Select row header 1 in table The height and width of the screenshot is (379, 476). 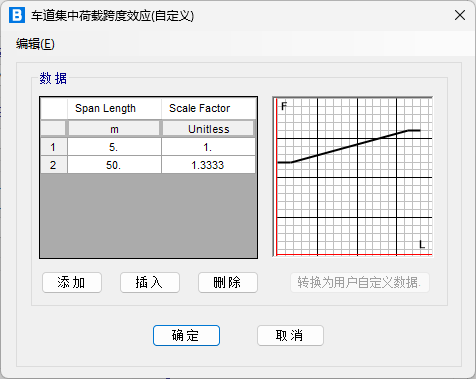click(54, 147)
